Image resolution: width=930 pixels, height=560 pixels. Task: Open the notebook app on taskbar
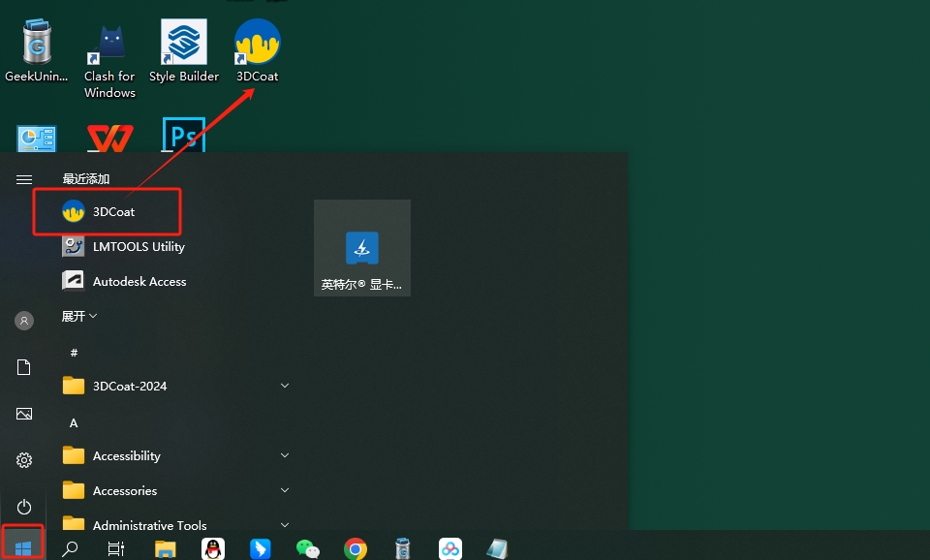(x=497, y=549)
